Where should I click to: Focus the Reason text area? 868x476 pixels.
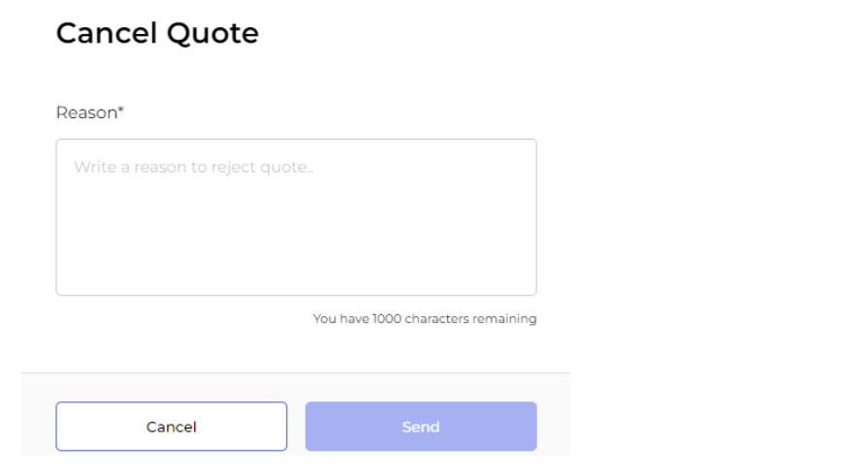point(296,217)
